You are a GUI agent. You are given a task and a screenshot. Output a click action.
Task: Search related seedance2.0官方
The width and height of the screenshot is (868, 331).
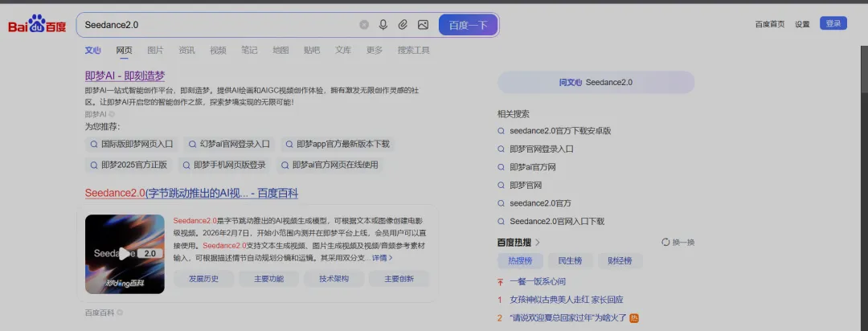540,203
